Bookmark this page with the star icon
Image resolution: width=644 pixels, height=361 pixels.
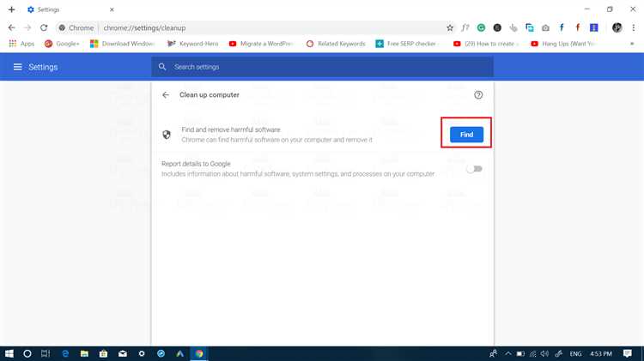[x=450, y=28]
